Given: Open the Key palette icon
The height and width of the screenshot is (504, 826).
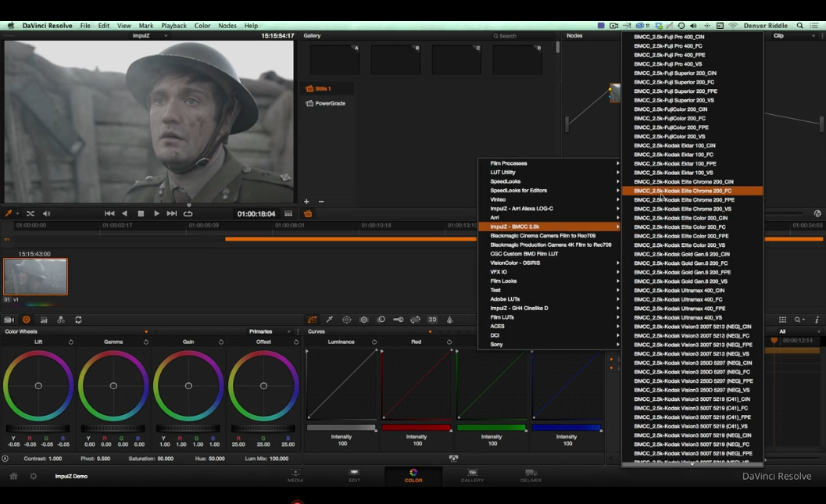Looking at the screenshot, I should [x=399, y=320].
